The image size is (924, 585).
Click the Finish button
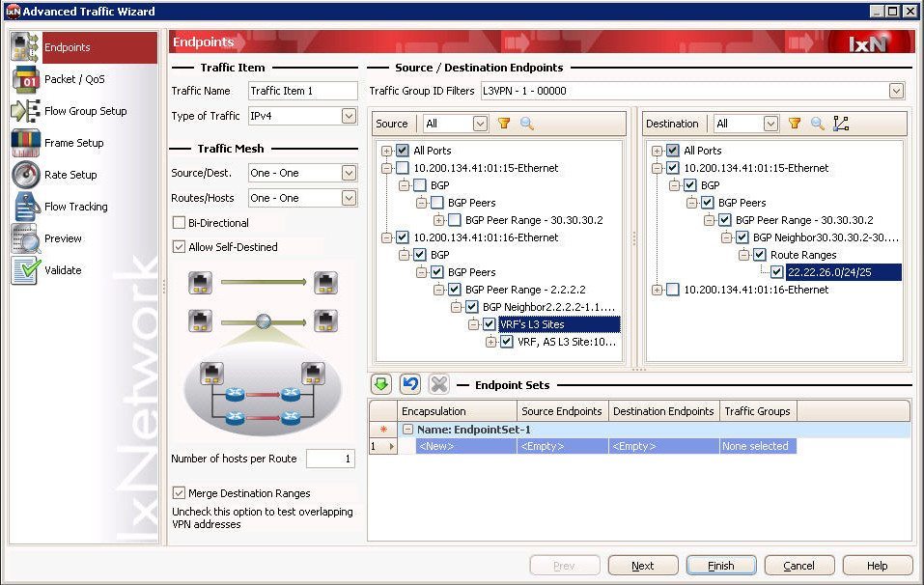[721, 565]
